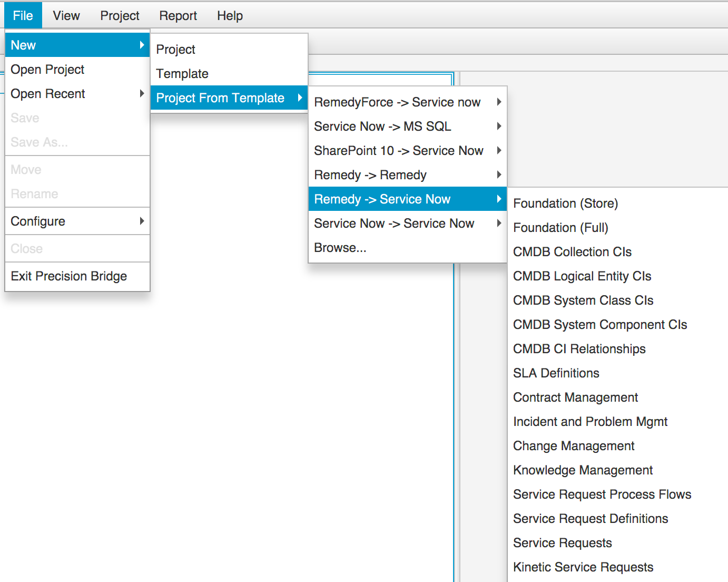The width and height of the screenshot is (728, 582).
Task: Select New in File menu
Action: [77, 45]
